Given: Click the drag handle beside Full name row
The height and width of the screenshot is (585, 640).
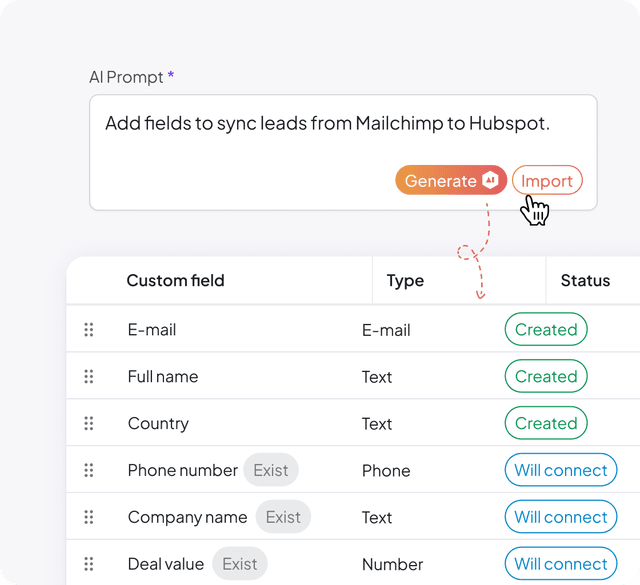Looking at the screenshot, I should tap(89, 377).
